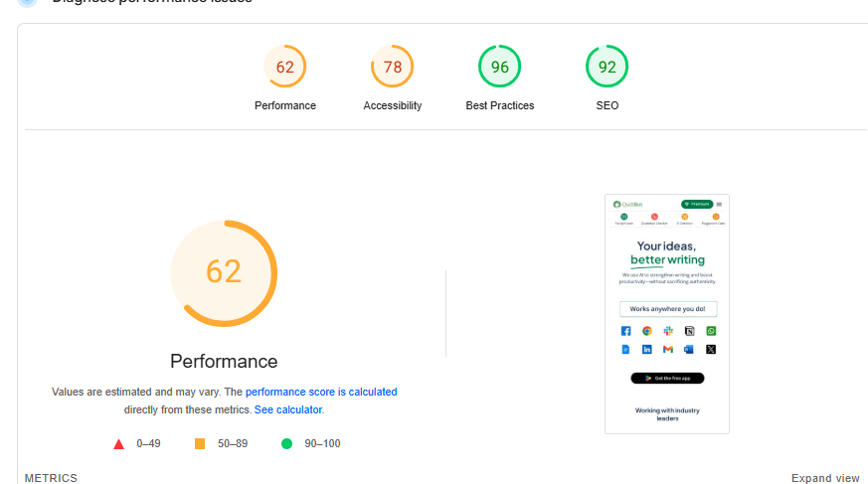Jump to the Accessibility score gauge
Image resolution: width=868 pixels, height=484 pixels.
pyautogui.click(x=392, y=68)
